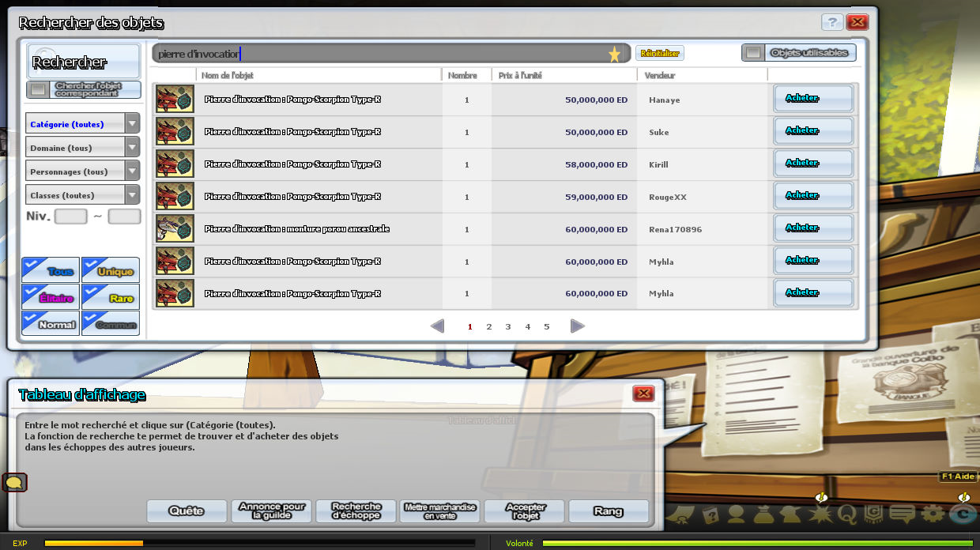Image resolution: width=980 pixels, height=550 pixels.
Task: Click the gold star favorite icon in search bar
Action: point(614,54)
